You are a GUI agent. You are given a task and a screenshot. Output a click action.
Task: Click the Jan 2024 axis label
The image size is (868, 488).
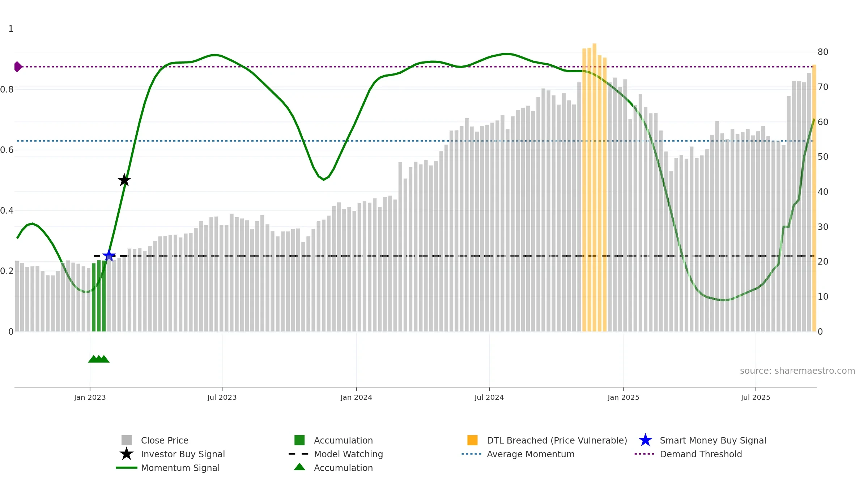click(356, 398)
